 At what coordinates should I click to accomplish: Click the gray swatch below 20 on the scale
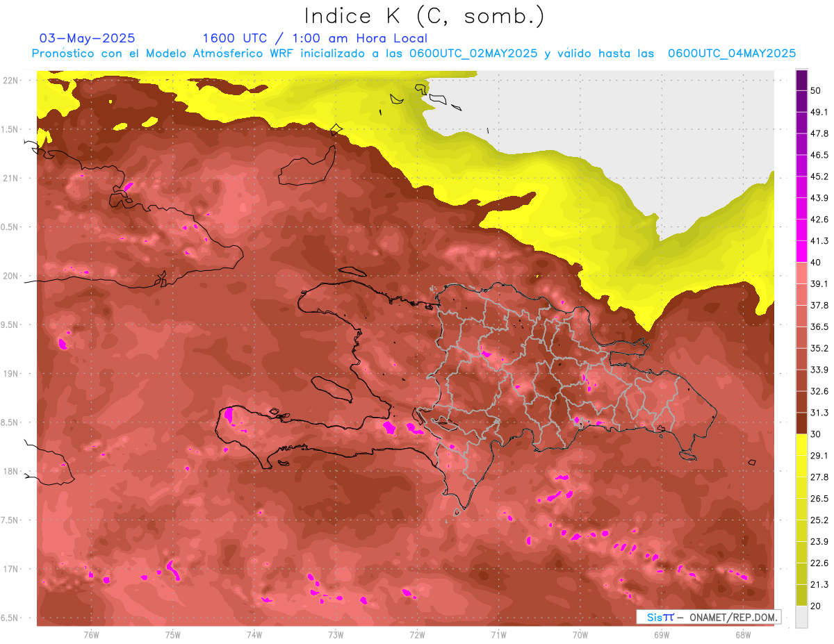pos(801,617)
